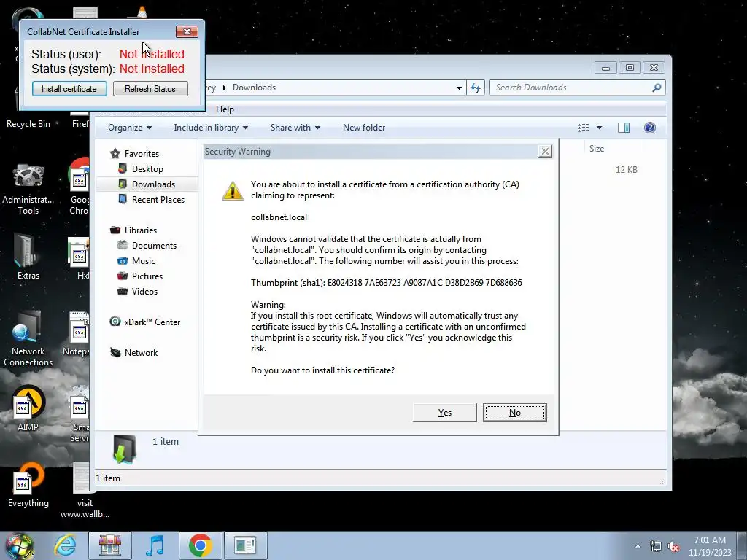Click Yes to install the certificate
747x560 pixels.
point(444,413)
